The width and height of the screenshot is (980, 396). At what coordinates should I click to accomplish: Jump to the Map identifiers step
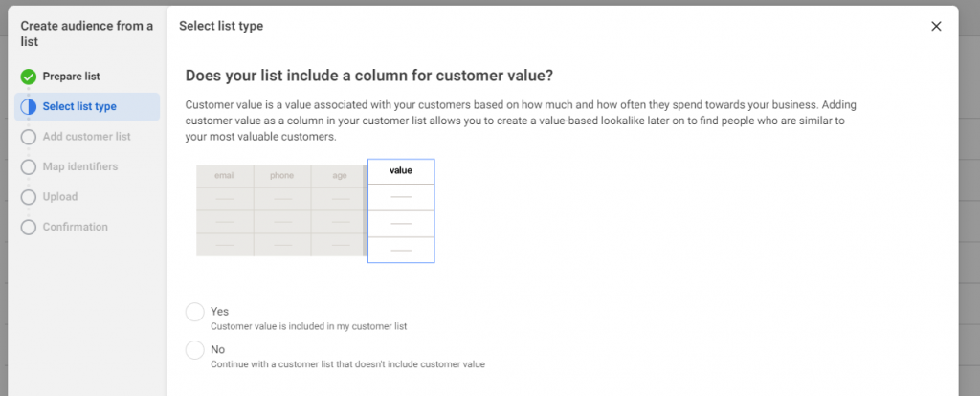coord(80,166)
